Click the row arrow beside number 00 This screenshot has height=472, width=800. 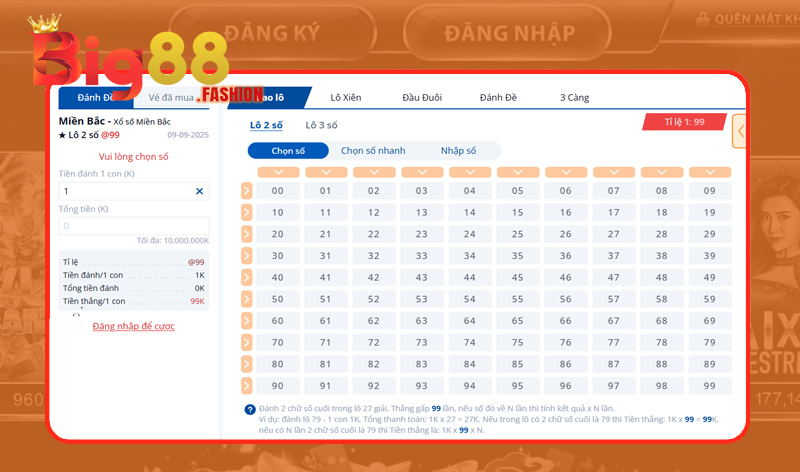246,191
